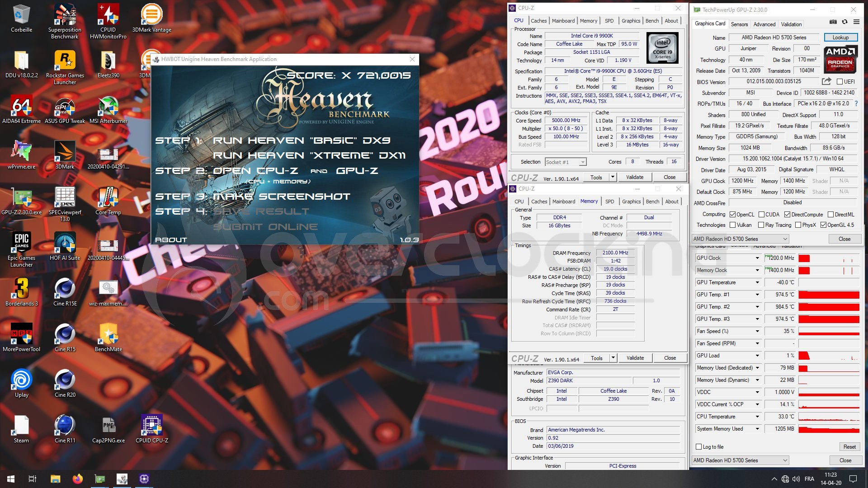Toggle the UEFI checkbox in GPU-Z
This screenshot has width=868, height=488.
pyautogui.click(x=840, y=82)
